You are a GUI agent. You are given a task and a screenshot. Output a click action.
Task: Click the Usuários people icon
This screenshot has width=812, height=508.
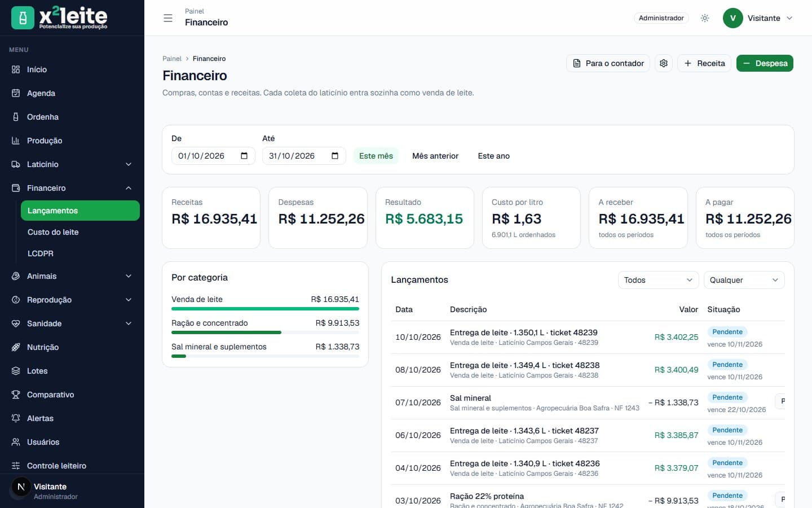[16, 442]
